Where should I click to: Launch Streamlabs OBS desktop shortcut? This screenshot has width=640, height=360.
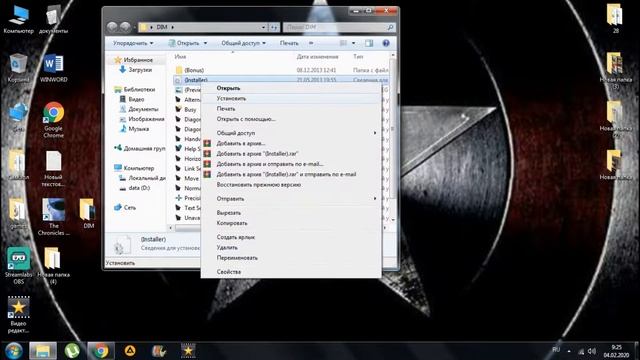tap(18, 266)
